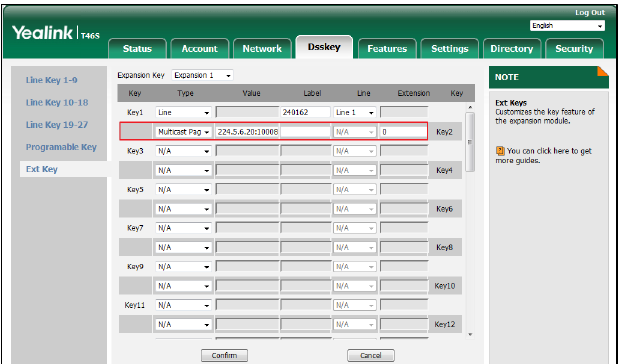This screenshot has width=620, height=364.
Task: Open the Key8 Type dropdown
Action: point(183,247)
